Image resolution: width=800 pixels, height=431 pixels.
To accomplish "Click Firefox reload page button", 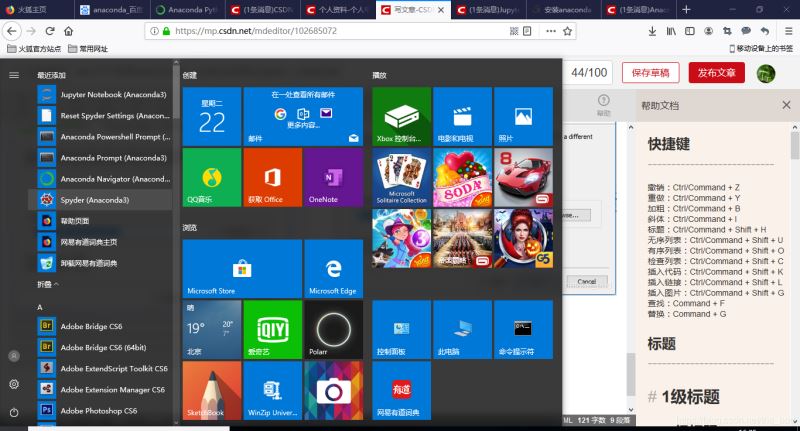I will [50, 31].
